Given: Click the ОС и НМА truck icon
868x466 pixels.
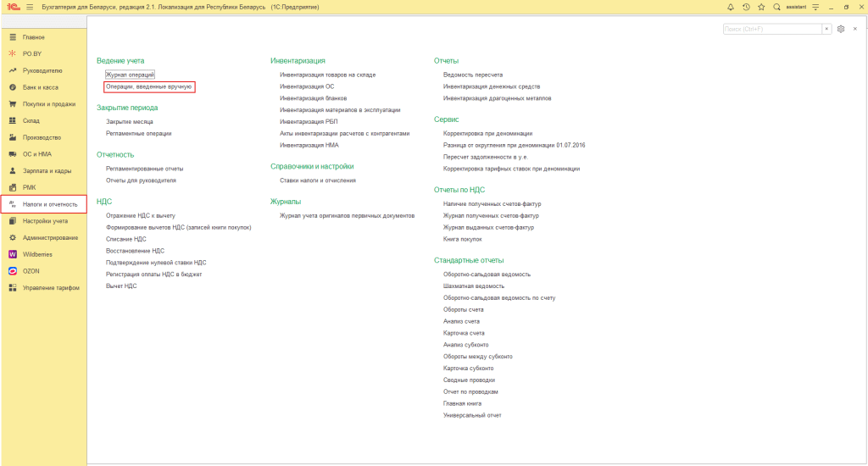Looking at the screenshot, I should point(12,154).
